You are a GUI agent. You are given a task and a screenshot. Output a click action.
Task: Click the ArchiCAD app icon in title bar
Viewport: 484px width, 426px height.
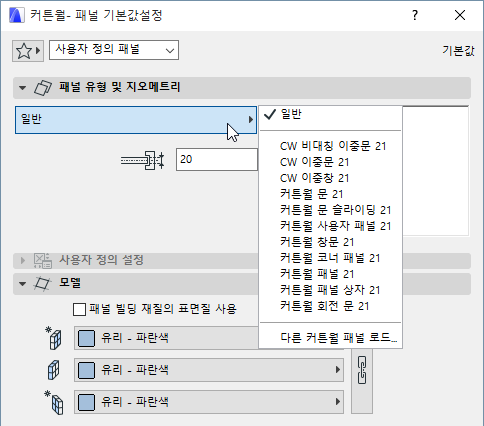coord(17,15)
